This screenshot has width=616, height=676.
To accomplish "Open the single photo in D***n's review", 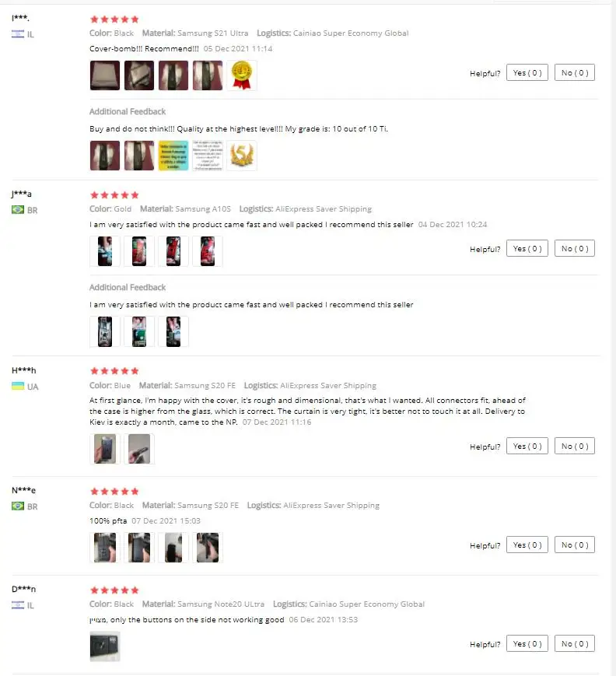I will coord(105,646).
